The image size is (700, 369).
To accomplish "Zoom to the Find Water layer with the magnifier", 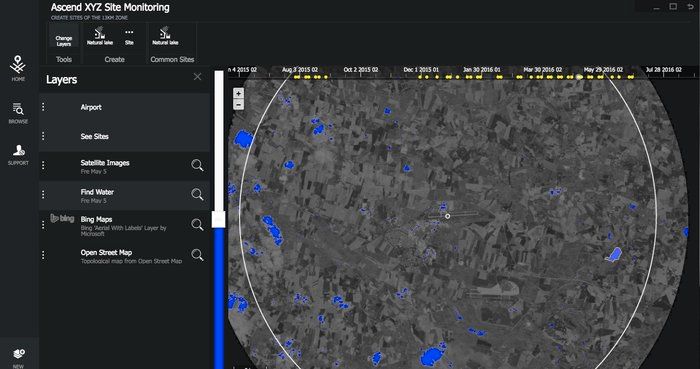I will tap(197, 195).
